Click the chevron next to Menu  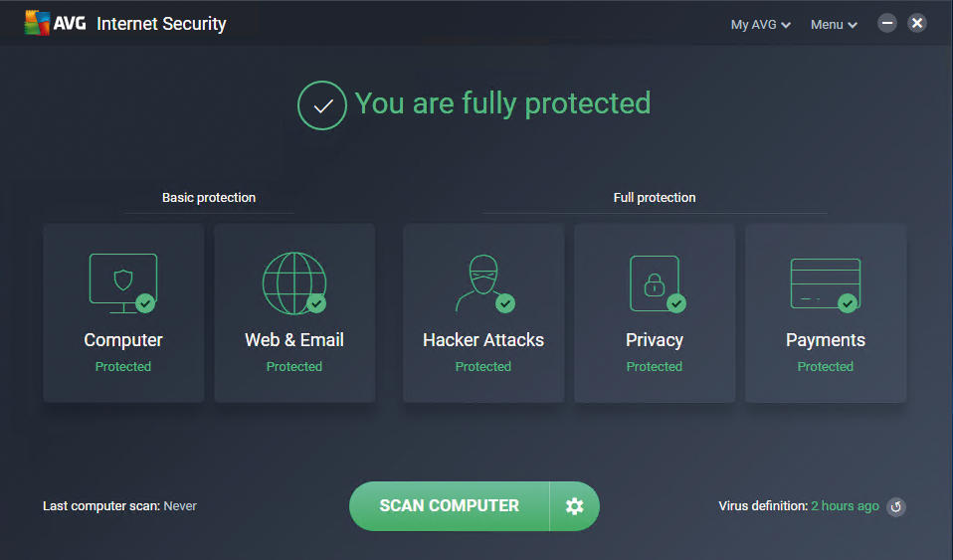pos(853,26)
